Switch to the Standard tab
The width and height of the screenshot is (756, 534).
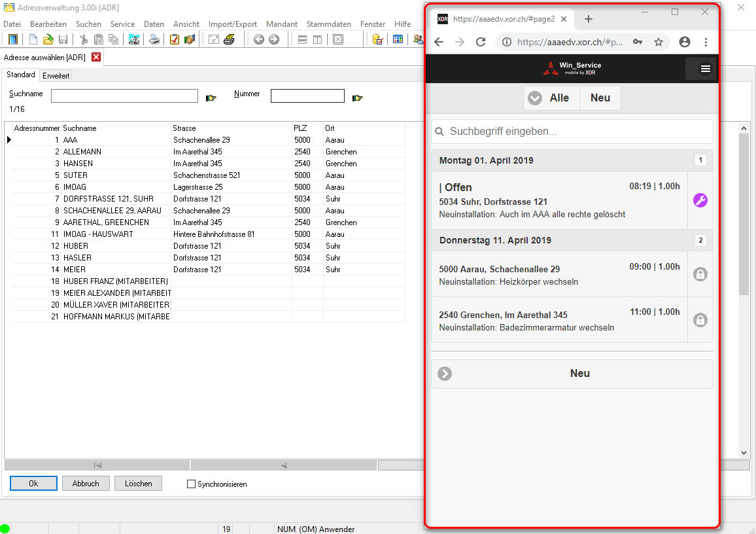pos(21,75)
